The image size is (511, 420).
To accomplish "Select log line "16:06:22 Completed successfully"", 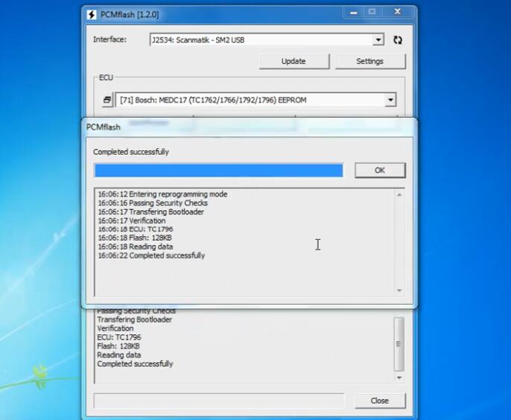I will pyautogui.click(x=151, y=255).
